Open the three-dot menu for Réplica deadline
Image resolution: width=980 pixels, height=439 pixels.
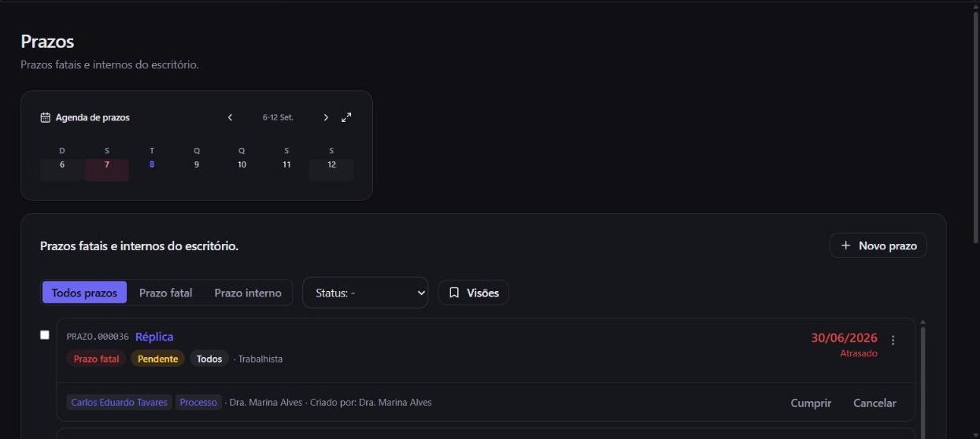[893, 341]
